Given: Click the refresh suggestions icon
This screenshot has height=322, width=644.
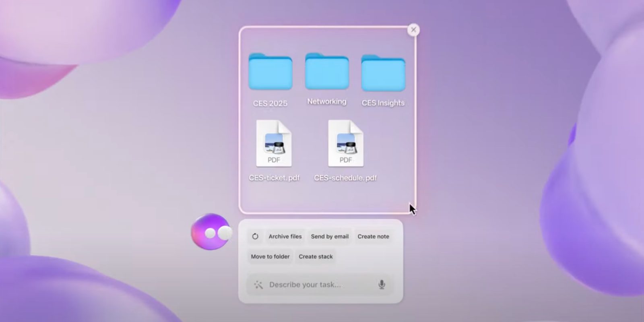Looking at the screenshot, I should click(x=255, y=236).
